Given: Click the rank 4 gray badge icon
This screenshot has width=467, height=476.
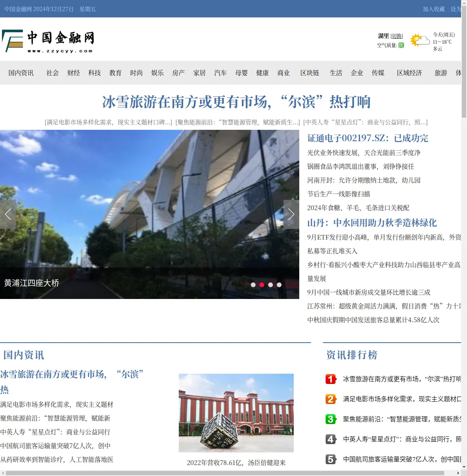Looking at the screenshot, I should 331,439.
